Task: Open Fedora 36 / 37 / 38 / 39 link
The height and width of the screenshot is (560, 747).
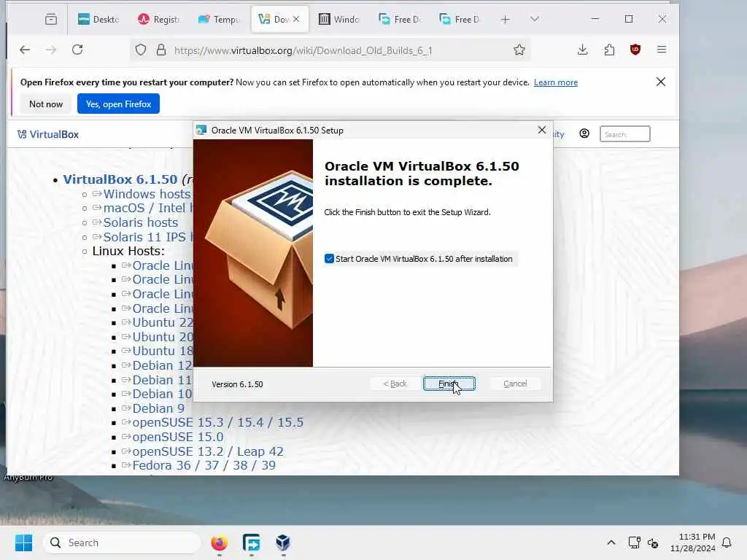Action: click(x=204, y=465)
